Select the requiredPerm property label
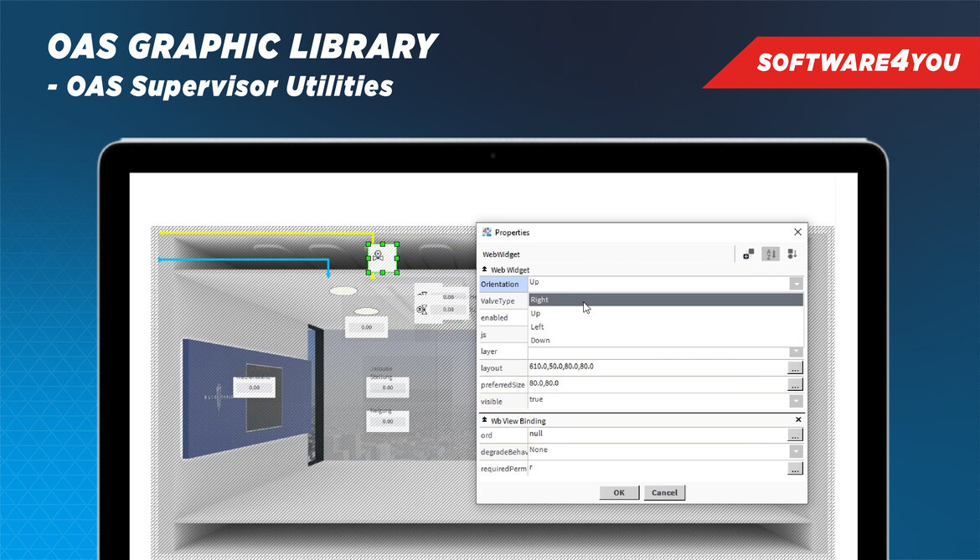 (x=503, y=469)
